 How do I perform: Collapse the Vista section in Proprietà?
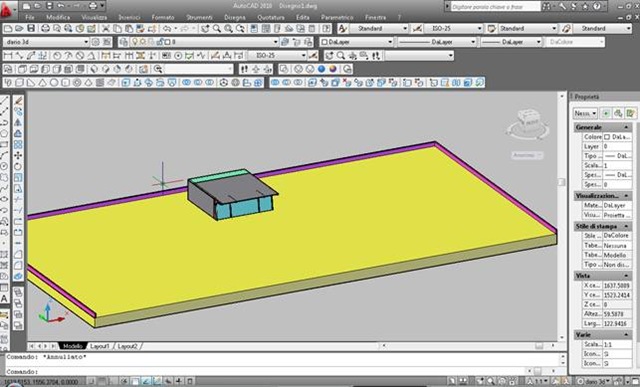pyautogui.click(x=626, y=276)
